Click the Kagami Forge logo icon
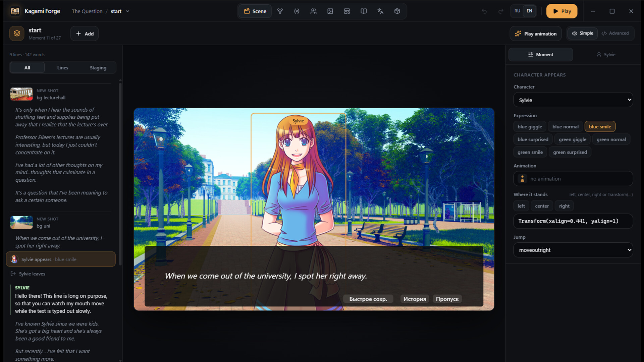Image resolution: width=644 pixels, height=362 pixels. point(15,11)
